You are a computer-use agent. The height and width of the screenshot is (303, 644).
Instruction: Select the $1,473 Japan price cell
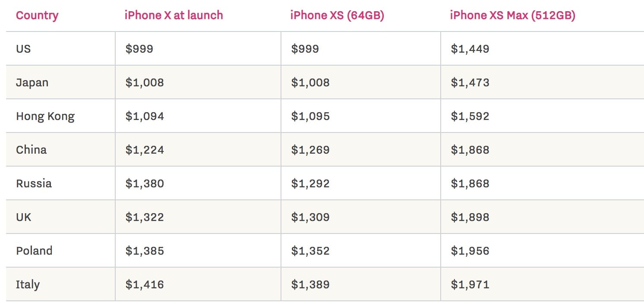[x=470, y=82]
